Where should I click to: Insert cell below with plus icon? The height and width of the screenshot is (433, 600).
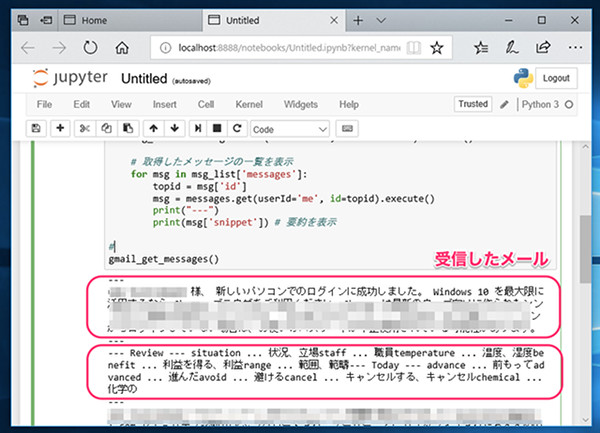tap(60, 129)
